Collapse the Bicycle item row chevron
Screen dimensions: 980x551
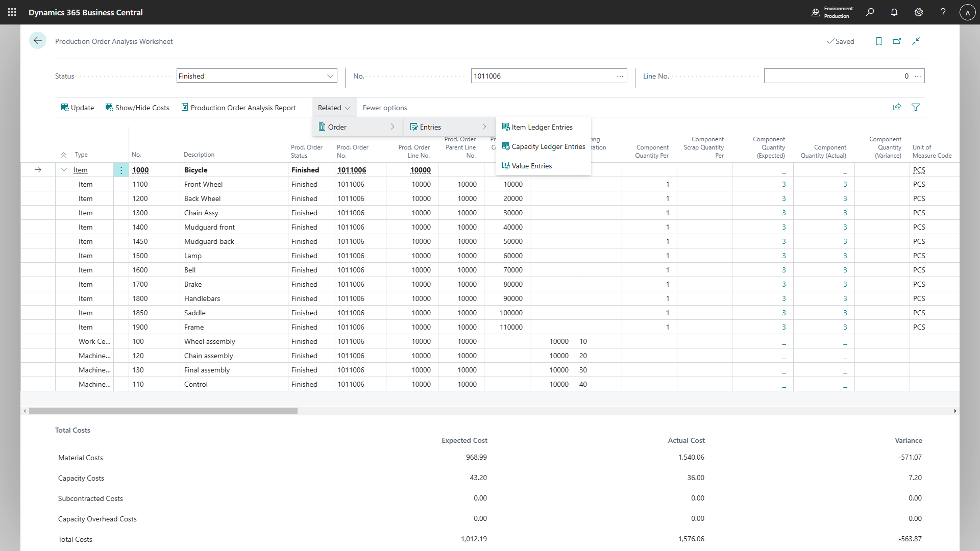pos(64,170)
